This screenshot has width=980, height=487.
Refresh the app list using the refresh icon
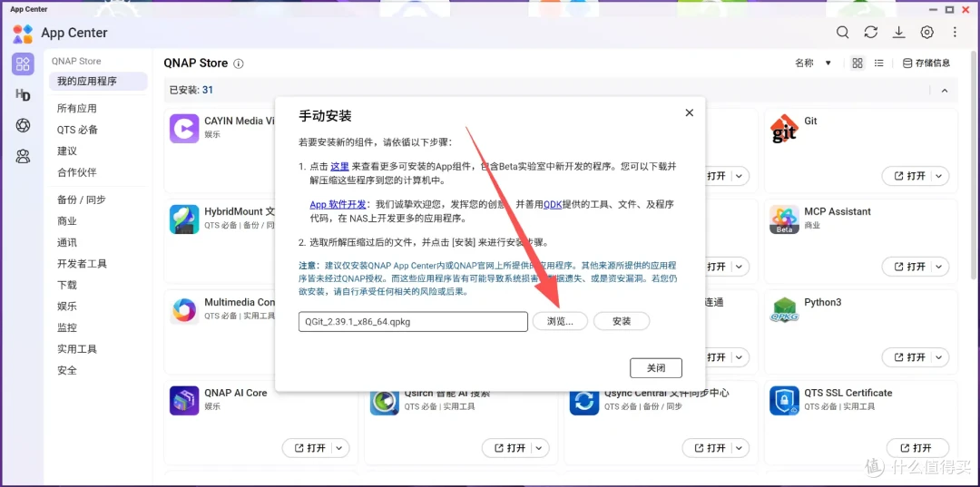870,33
